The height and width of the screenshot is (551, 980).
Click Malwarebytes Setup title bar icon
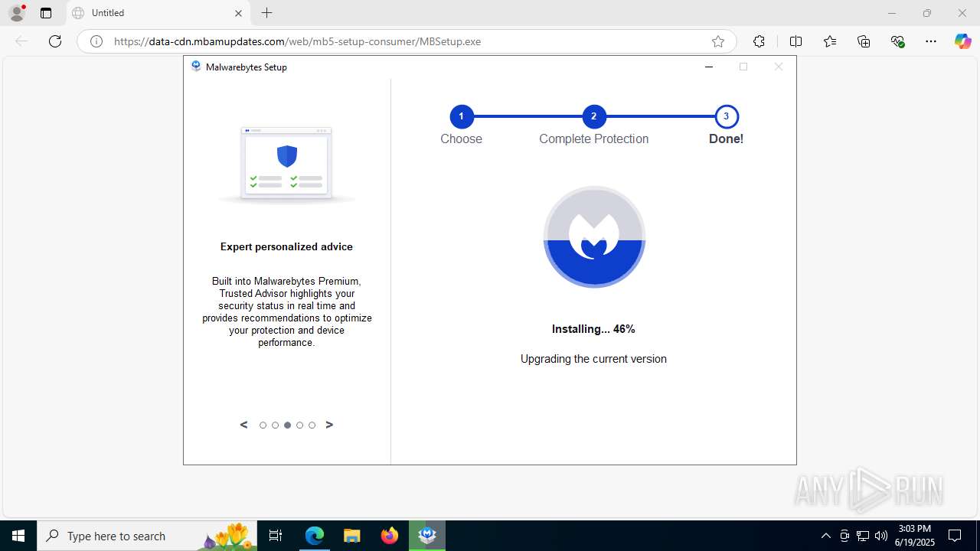click(196, 67)
